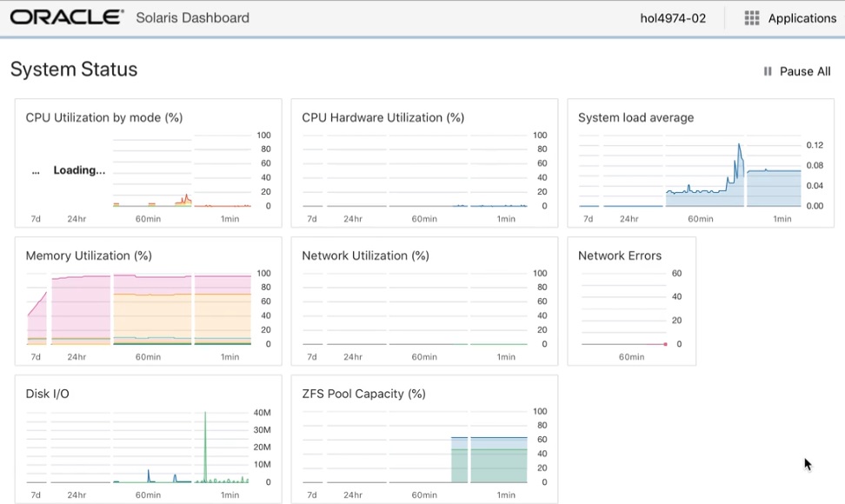Select 60min range on CPU Utilization by mode

(x=148, y=219)
